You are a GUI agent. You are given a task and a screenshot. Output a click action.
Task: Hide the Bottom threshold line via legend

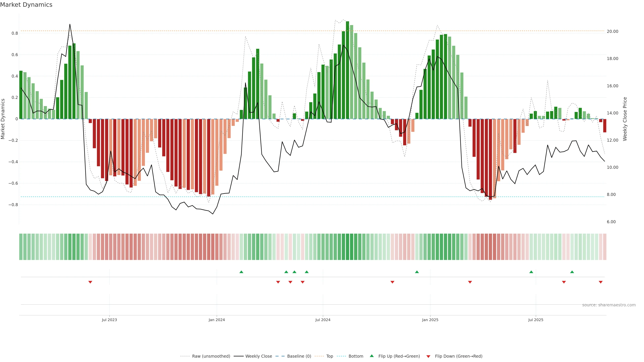pos(356,356)
